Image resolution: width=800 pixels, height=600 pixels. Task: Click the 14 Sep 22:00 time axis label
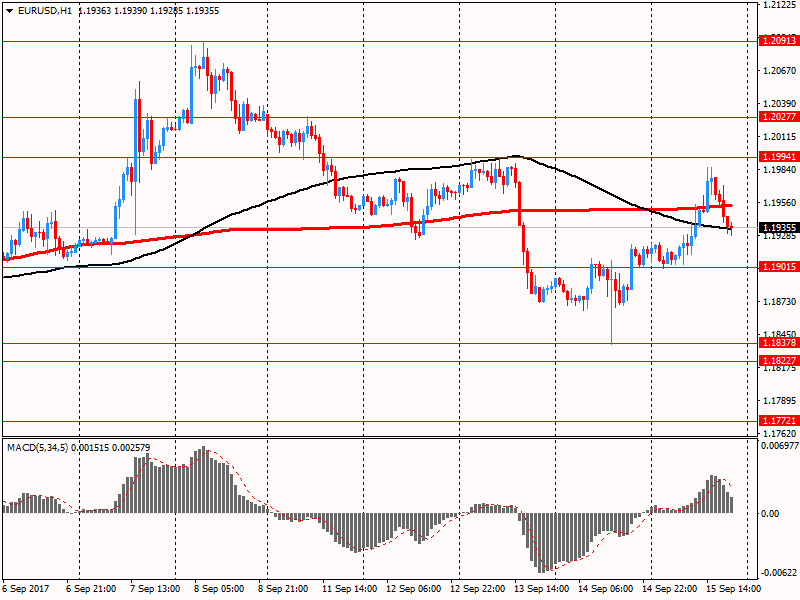pyautogui.click(x=670, y=589)
